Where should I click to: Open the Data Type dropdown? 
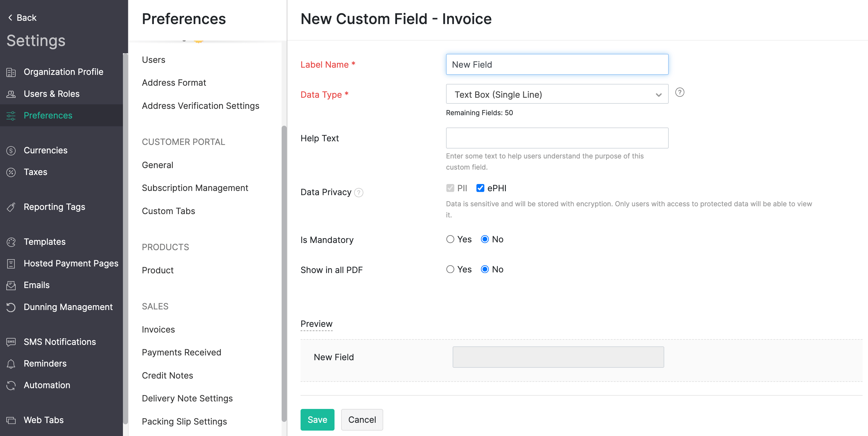click(x=557, y=94)
